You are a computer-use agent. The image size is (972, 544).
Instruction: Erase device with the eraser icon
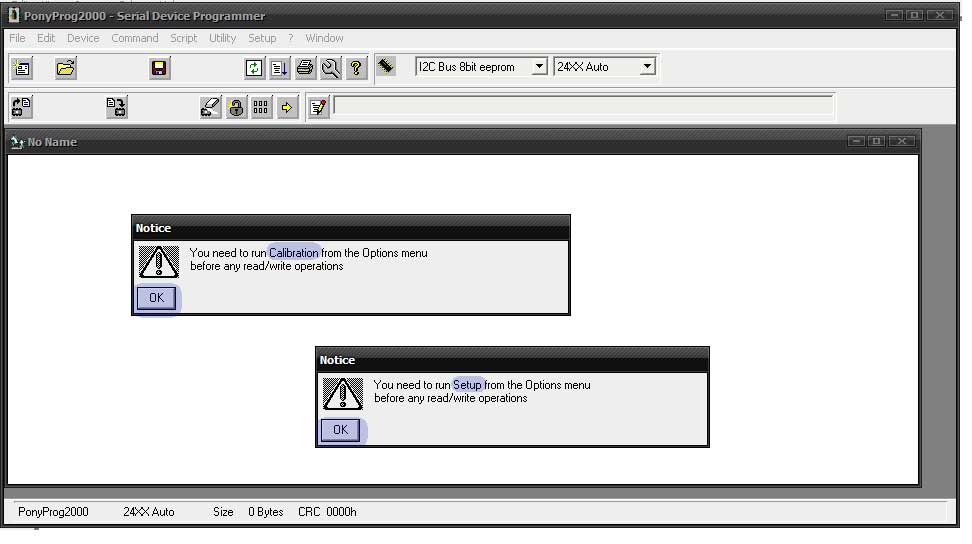(211, 107)
